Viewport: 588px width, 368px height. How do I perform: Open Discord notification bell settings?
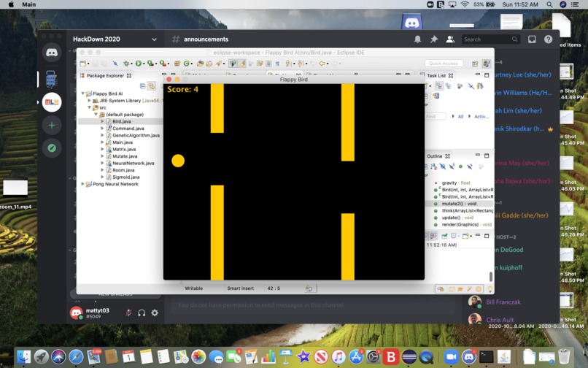(x=417, y=39)
